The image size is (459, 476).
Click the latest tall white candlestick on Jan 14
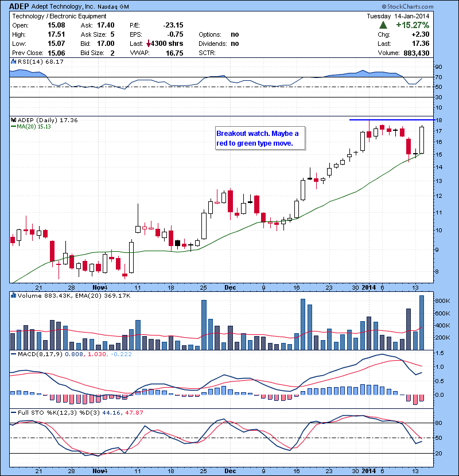pos(422,140)
